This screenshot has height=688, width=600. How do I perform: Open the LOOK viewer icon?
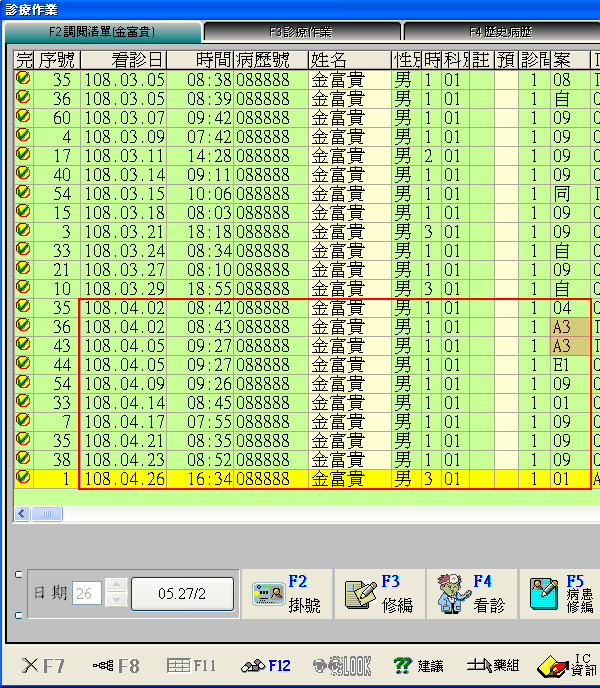click(342, 665)
